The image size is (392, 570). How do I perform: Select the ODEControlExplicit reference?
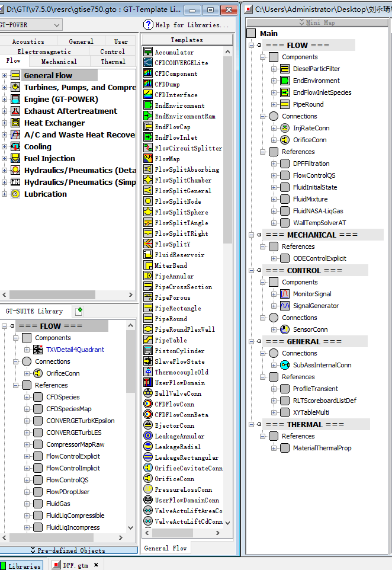point(319,258)
